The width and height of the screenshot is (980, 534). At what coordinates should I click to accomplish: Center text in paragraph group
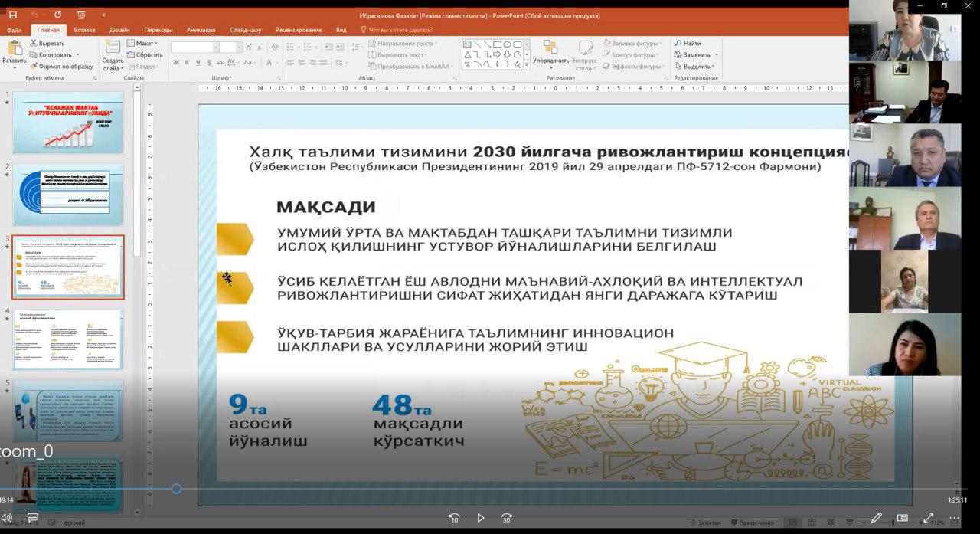pyautogui.click(x=302, y=63)
